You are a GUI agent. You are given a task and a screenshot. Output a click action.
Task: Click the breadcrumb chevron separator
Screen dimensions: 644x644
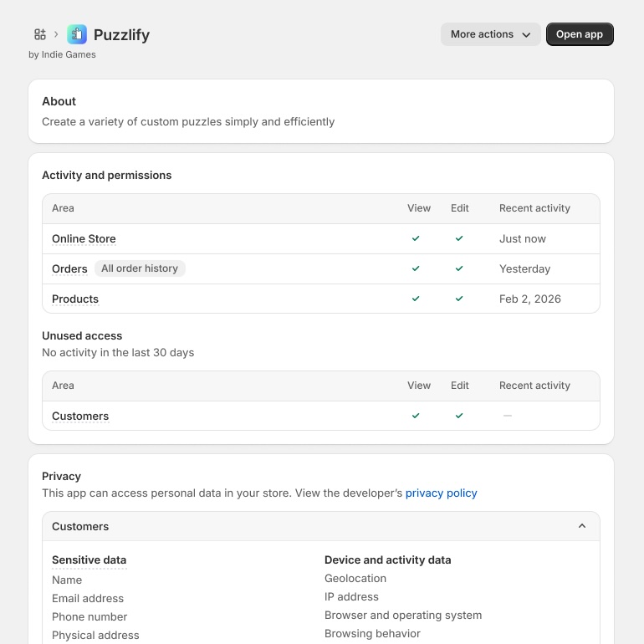(x=56, y=34)
